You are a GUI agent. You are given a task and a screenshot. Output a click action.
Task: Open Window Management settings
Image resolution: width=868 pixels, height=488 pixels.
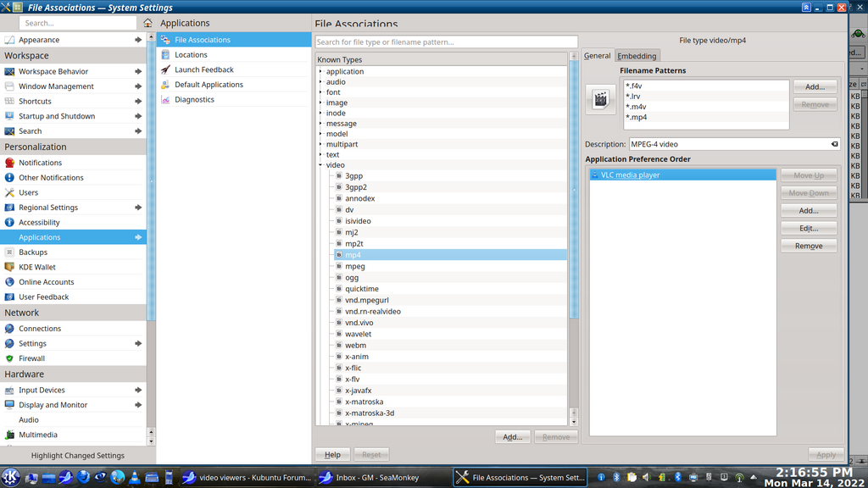[73, 86]
